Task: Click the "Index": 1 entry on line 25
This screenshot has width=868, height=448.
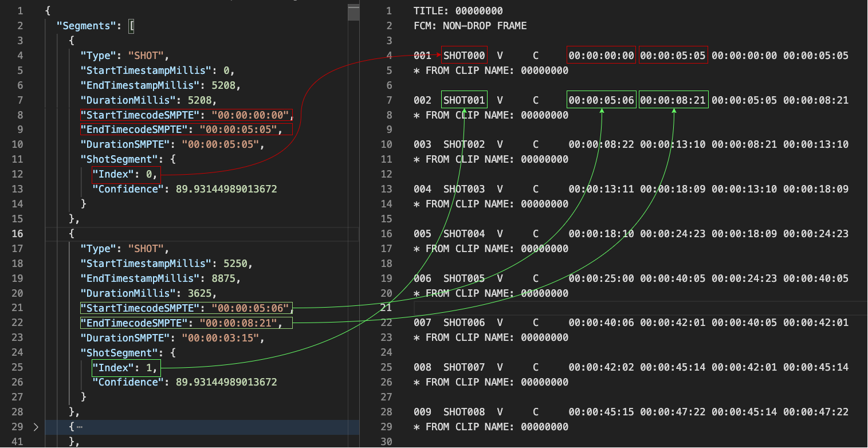Action: [126, 368]
